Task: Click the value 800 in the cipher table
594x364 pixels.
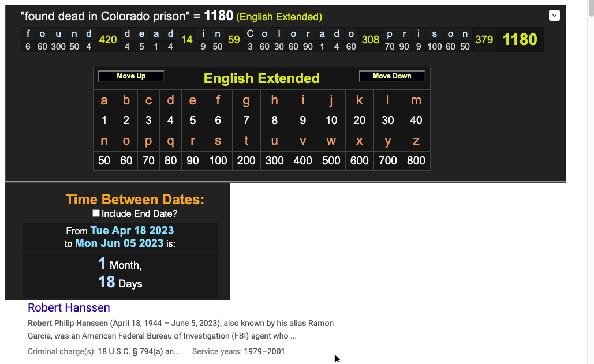Action: click(x=416, y=160)
